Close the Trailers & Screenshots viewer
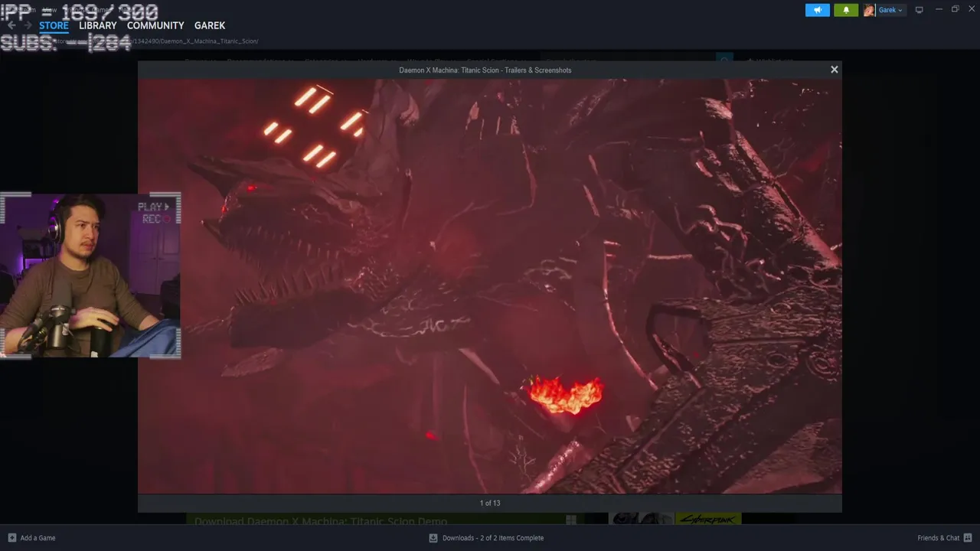This screenshot has height=551, width=980. coord(834,70)
